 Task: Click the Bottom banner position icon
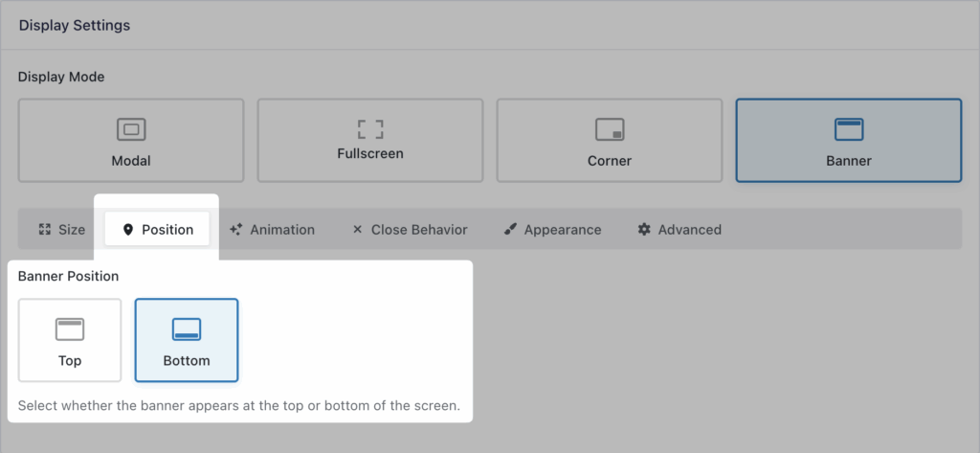coord(187,329)
